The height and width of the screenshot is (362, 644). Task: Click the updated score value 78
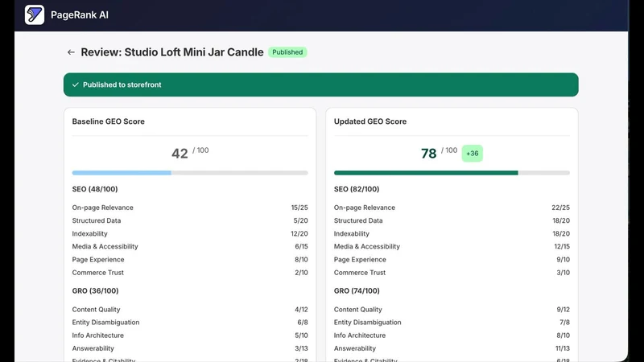428,154
